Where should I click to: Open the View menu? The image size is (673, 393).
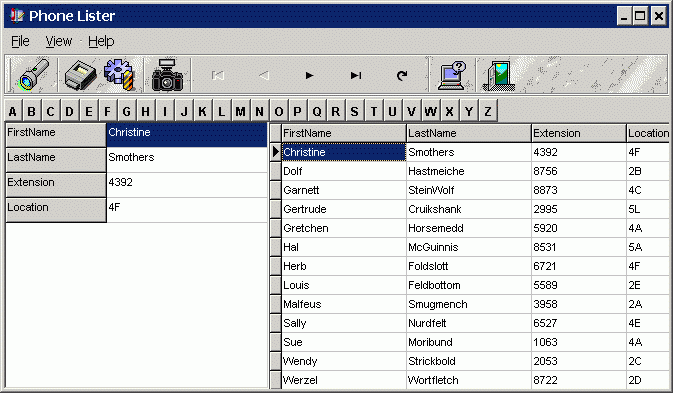point(59,41)
